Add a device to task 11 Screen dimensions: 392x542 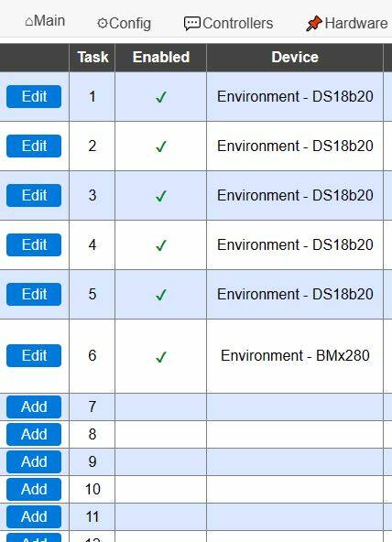coord(34,516)
